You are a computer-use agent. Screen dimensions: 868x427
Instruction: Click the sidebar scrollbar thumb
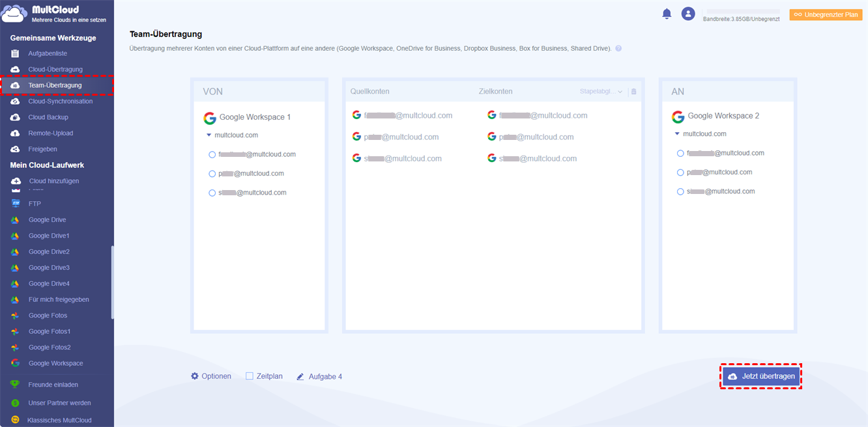112,282
